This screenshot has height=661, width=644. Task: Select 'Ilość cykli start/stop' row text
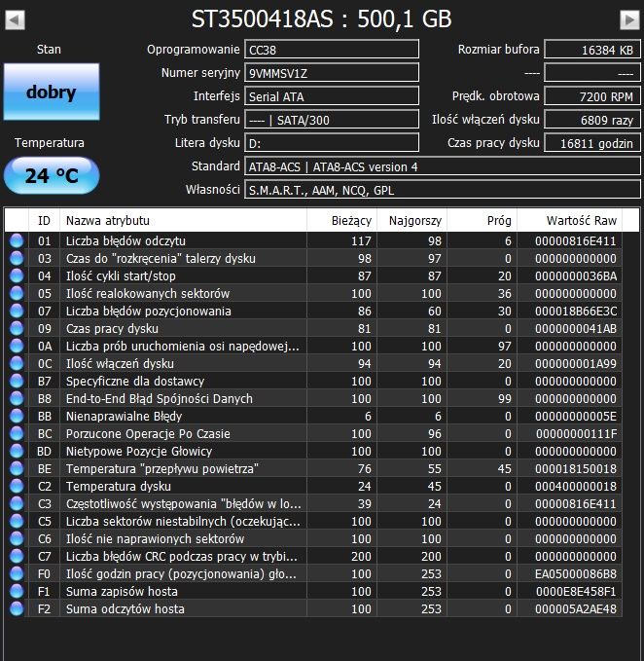(121, 275)
